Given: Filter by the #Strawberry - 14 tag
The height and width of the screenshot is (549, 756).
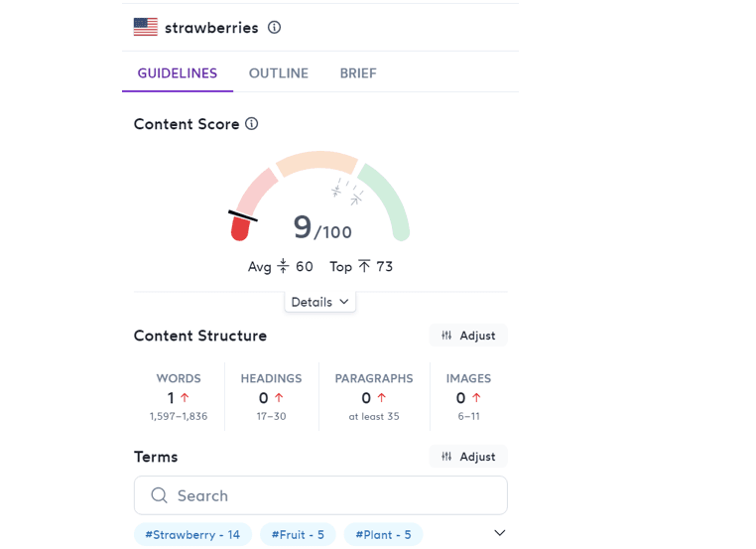Looking at the screenshot, I should (x=192, y=535).
